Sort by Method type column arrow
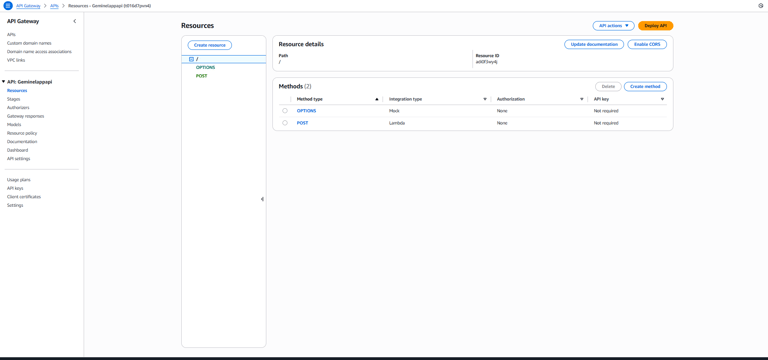768x360 pixels. coord(377,99)
